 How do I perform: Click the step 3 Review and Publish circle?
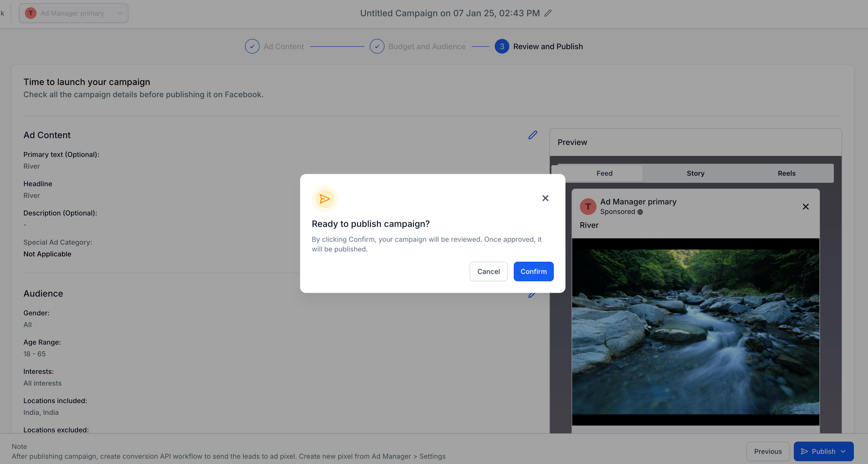502,47
